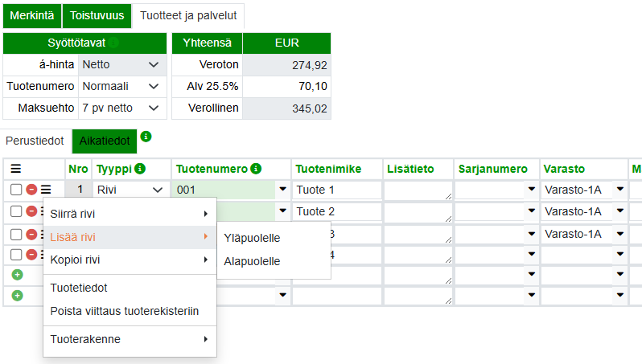
Task: Open the Toistuvuus tab
Action: click(x=97, y=15)
